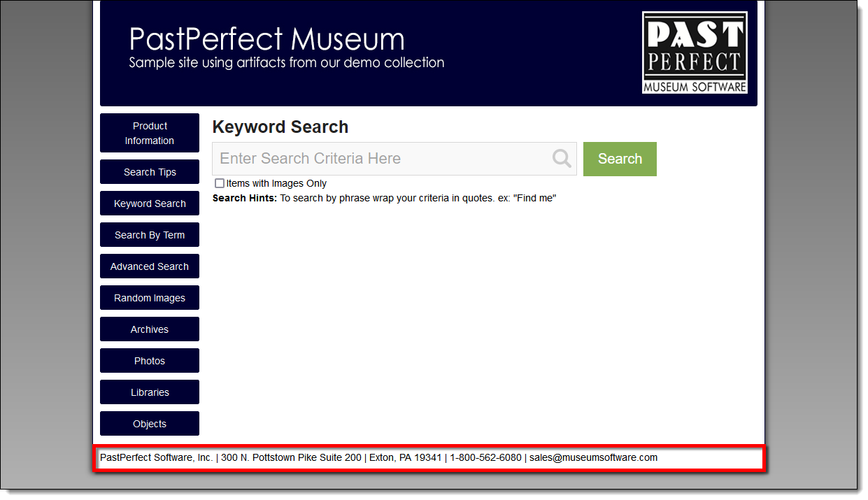Click the PastPerfect Museum page banner
Image resolution: width=868 pixels, height=500 pixels.
[x=265, y=40]
